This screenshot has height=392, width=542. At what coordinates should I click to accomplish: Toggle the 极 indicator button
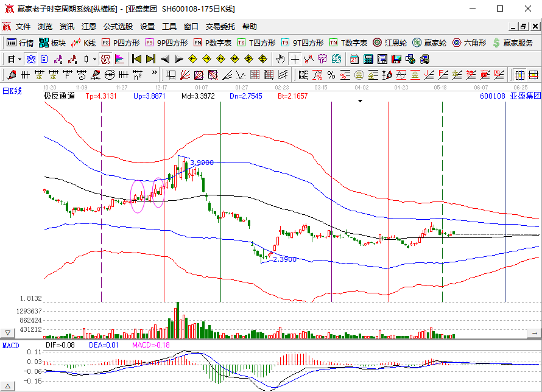[x=105, y=60]
